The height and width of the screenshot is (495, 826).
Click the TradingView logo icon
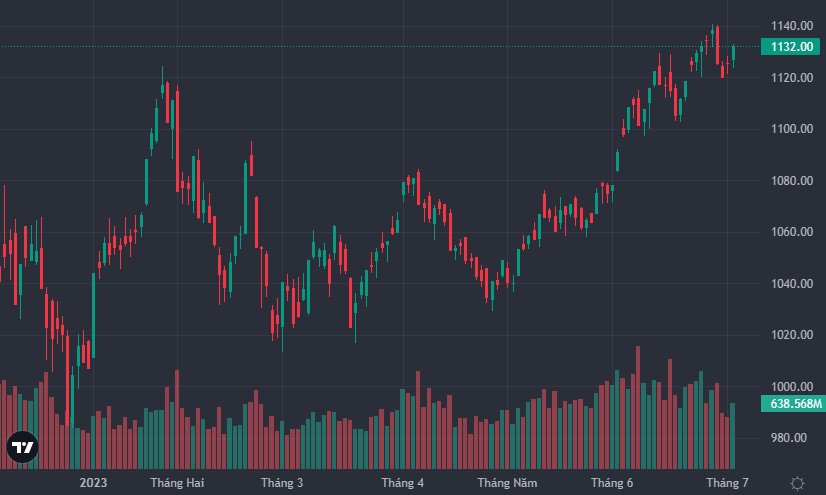tap(22, 448)
